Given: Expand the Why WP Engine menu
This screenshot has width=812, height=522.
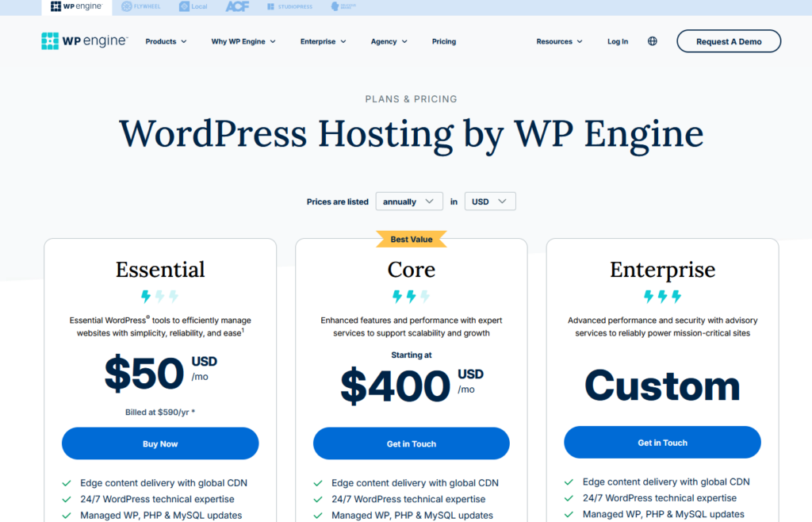Looking at the screenshot, I should pos(243,41).
